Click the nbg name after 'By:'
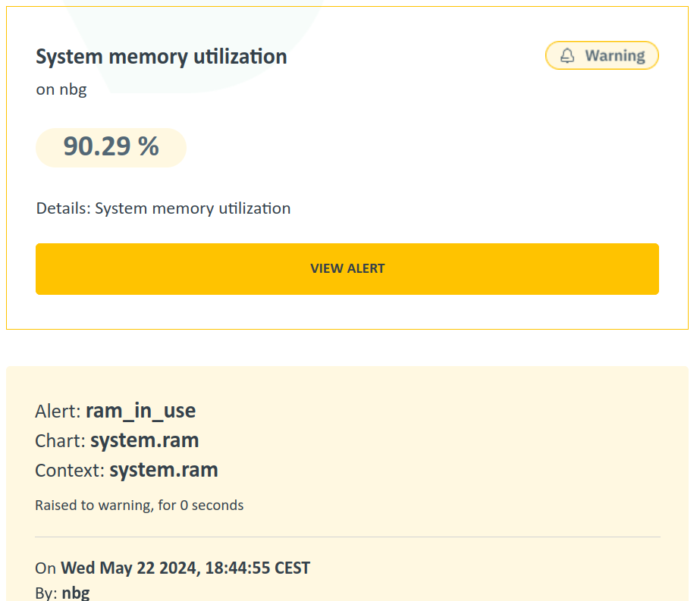 click(x=75, y=593)
